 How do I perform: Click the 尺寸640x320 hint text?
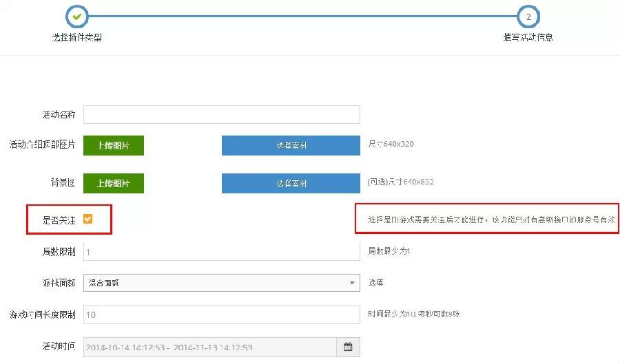point(391,144)
